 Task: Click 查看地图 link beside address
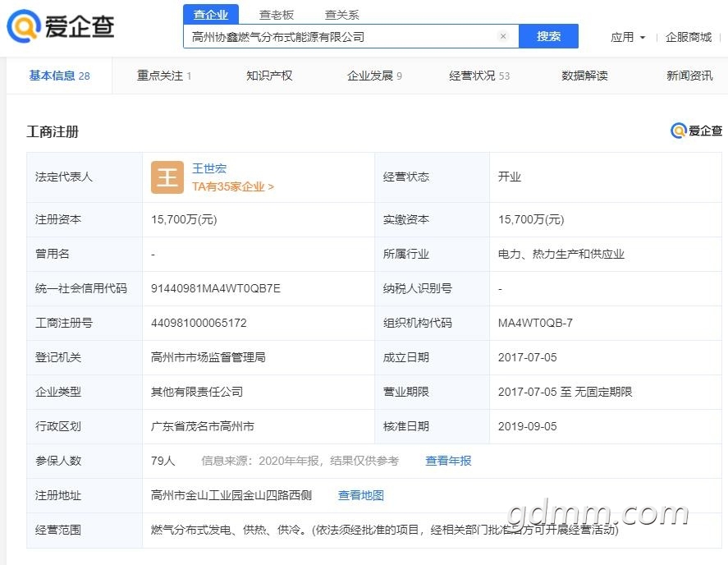point(361,495)
